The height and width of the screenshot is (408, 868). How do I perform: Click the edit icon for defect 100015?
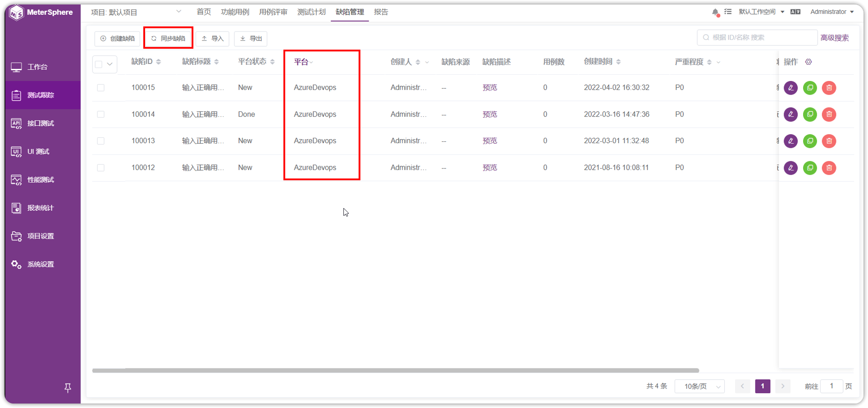click(x=790, y=88)
